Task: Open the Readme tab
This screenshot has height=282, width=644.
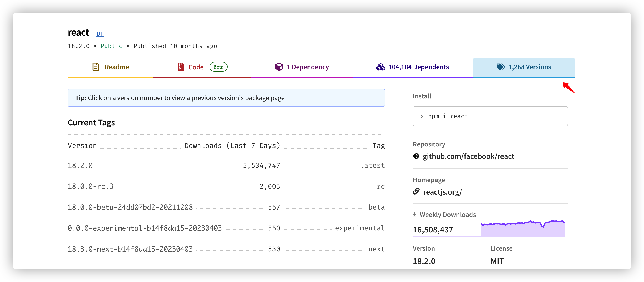Action: pos(117,67)
